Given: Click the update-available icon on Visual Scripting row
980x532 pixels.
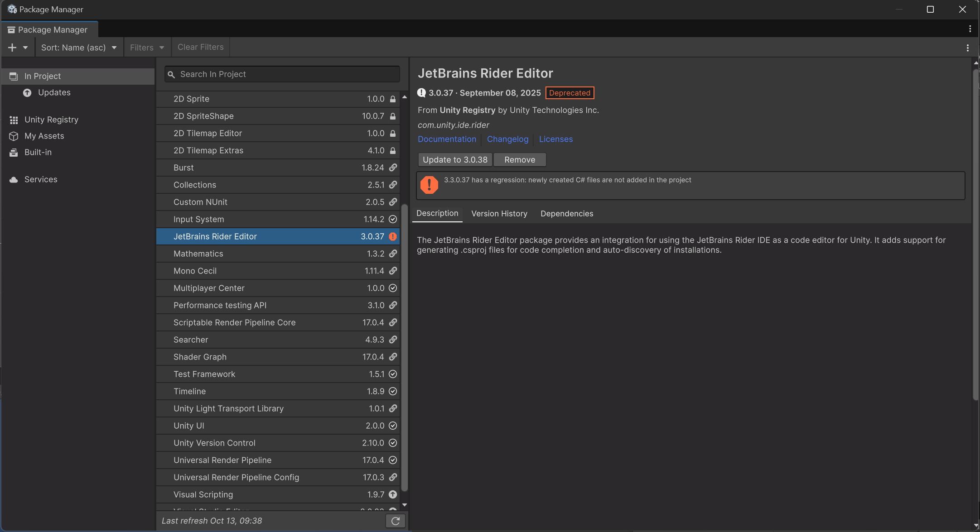Looking at the screenshot, I should tap(393, 494).
